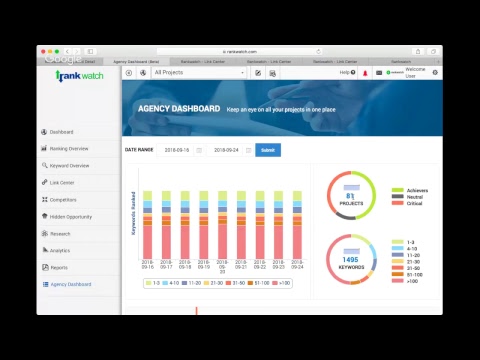
Task: Open the settings gear in the top bar
Action: (x=435, y=72)
